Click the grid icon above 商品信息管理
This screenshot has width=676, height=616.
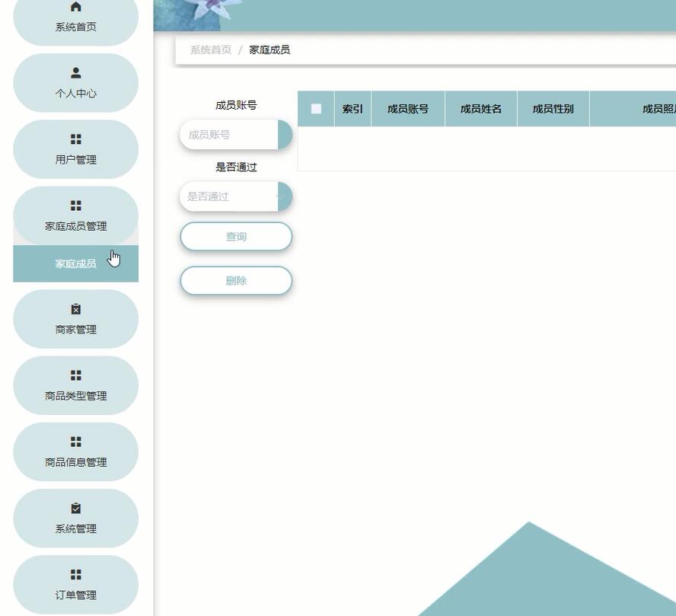75,442
